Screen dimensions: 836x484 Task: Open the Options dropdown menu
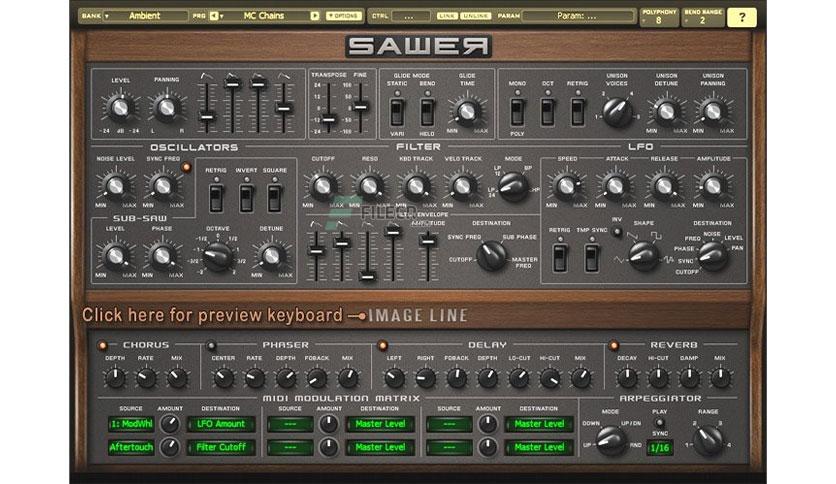[x=344, y=16]
